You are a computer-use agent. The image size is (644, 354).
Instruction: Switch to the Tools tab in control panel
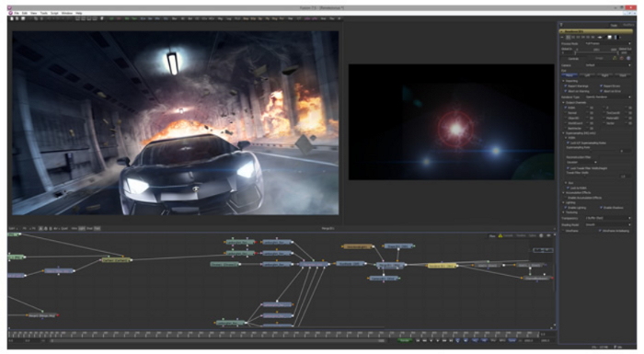pos(614,26)
